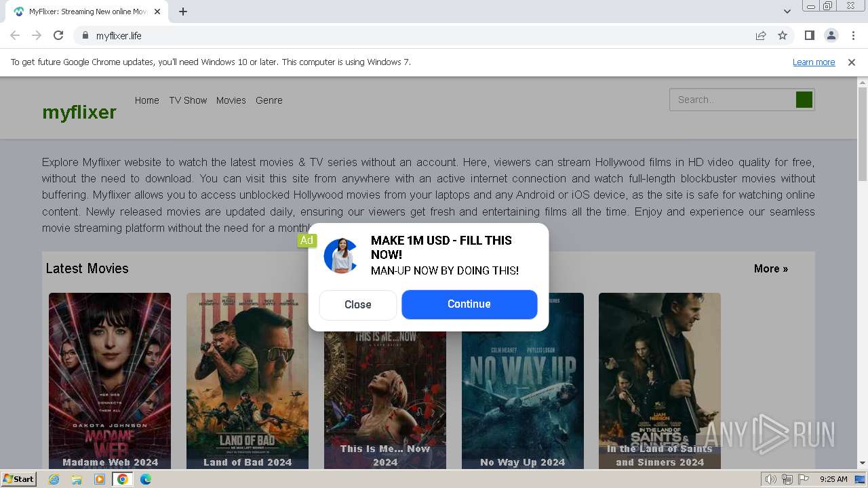Click the page vertical scrollbar
The image size is (868, 488).
862,134
